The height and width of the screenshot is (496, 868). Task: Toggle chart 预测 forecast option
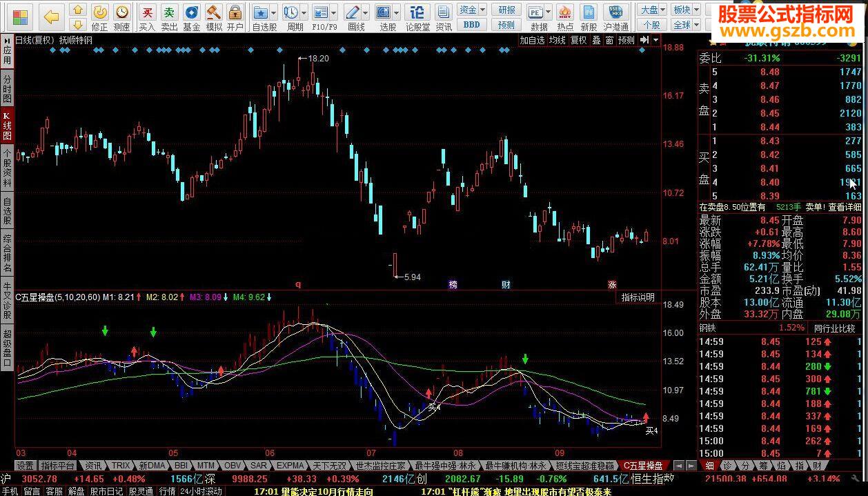coord(627,40)
